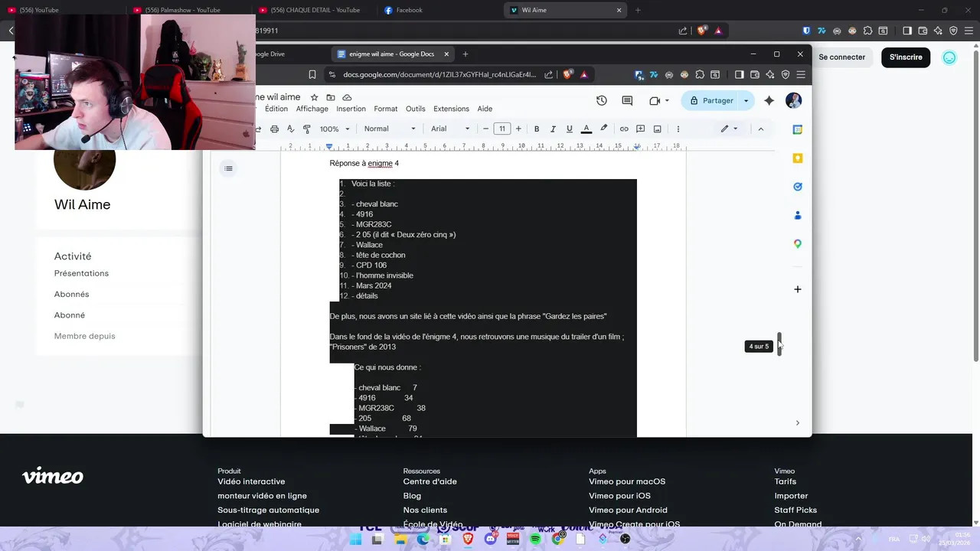
Task: Click the print icon in Docs toolbar
Action: tap(274, 129)
